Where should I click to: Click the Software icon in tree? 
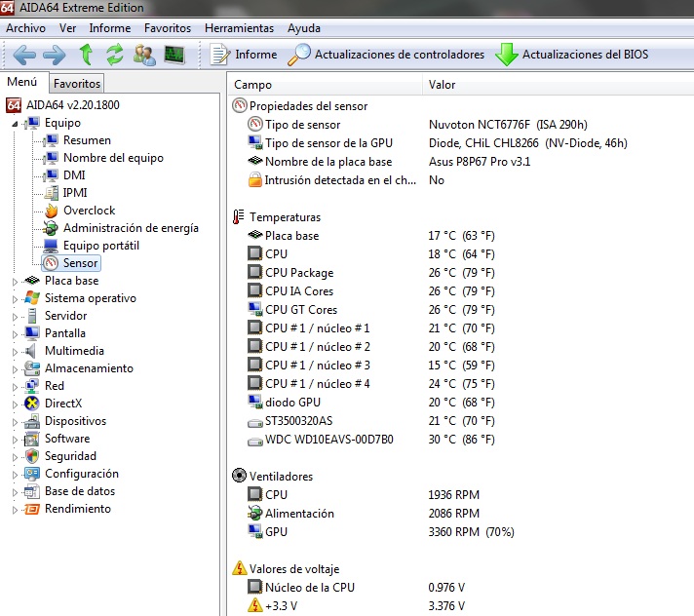(32, 439)
